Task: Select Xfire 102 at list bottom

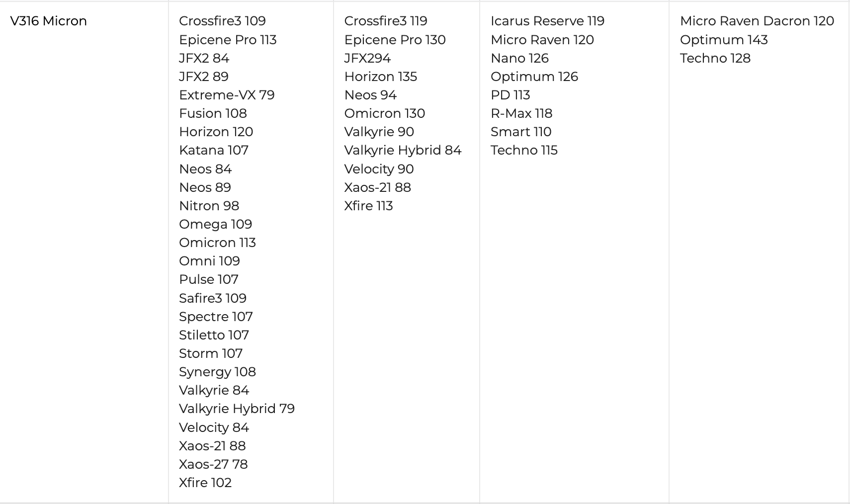Action: pos(205,483)
